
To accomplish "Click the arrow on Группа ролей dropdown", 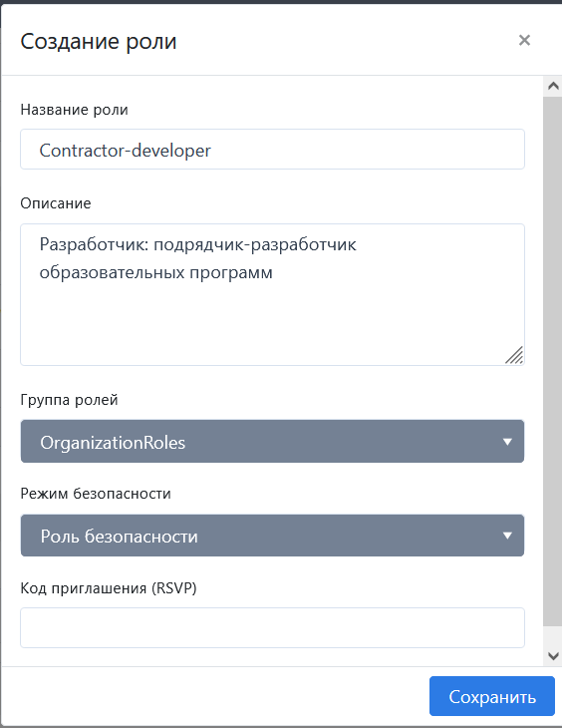I will (x=507, y=442).
